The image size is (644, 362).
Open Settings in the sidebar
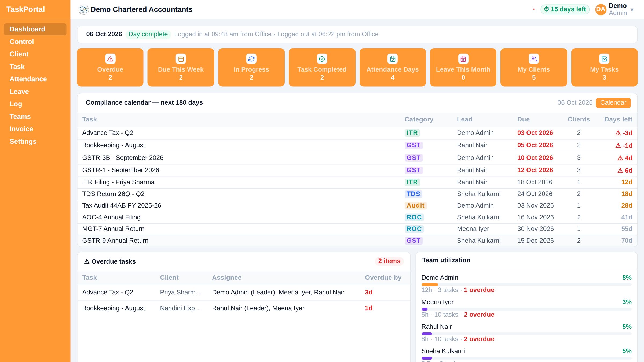click(35, 142)
